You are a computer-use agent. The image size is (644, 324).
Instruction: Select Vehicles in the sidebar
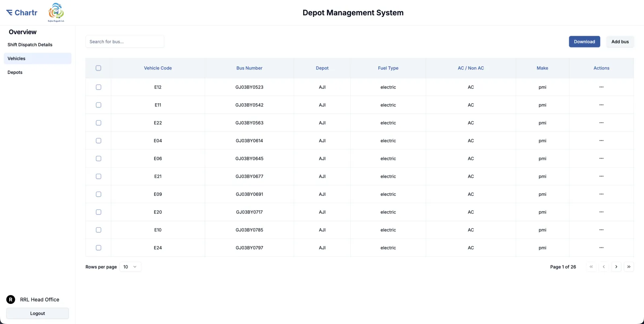coord(37,58)
